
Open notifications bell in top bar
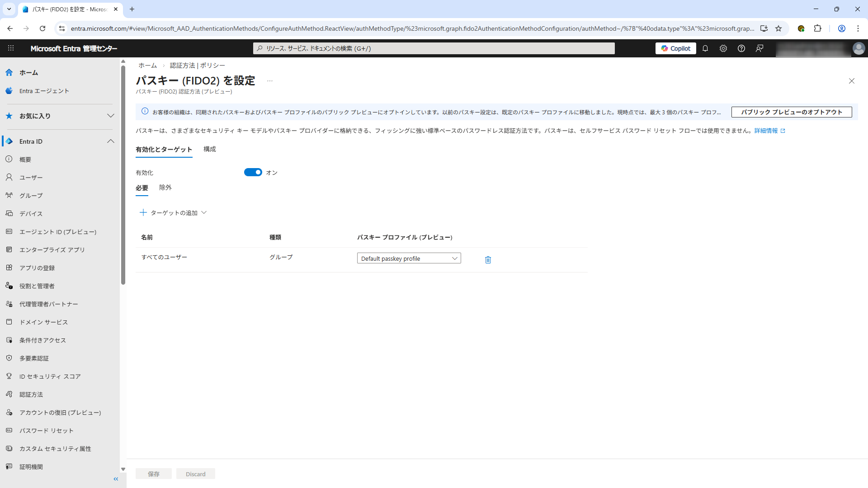[x=705, y=48]
